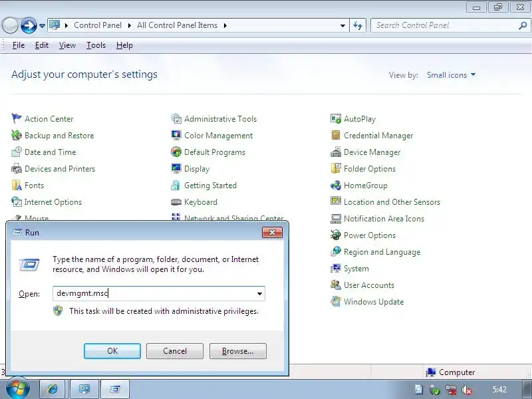Click the Notification Area Icons icon
The image size is (532, 399).
[x=336, y=218]
